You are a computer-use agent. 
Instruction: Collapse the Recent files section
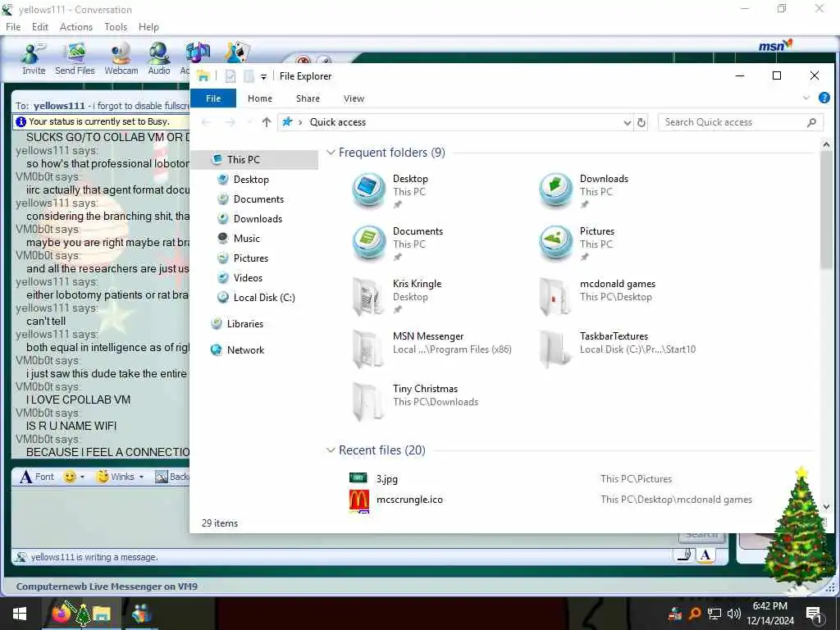(x=331, y=450)
